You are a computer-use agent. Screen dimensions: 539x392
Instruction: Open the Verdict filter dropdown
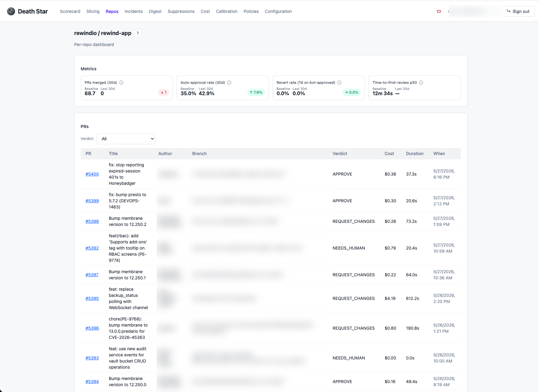[126, 139]
